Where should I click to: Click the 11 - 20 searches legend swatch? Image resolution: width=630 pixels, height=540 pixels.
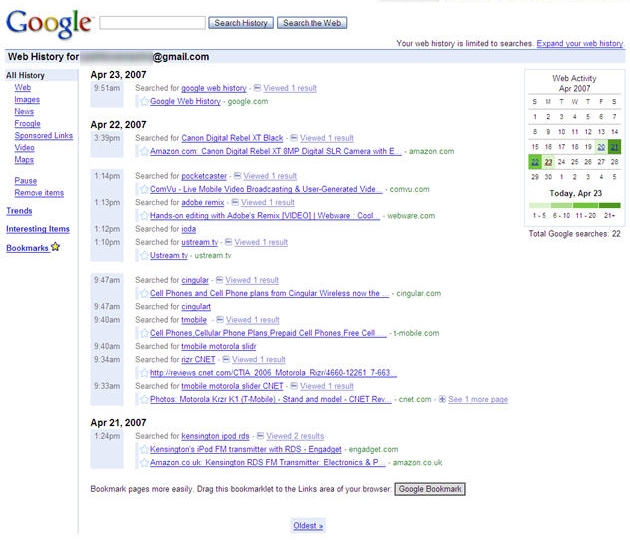pos(586,205)
